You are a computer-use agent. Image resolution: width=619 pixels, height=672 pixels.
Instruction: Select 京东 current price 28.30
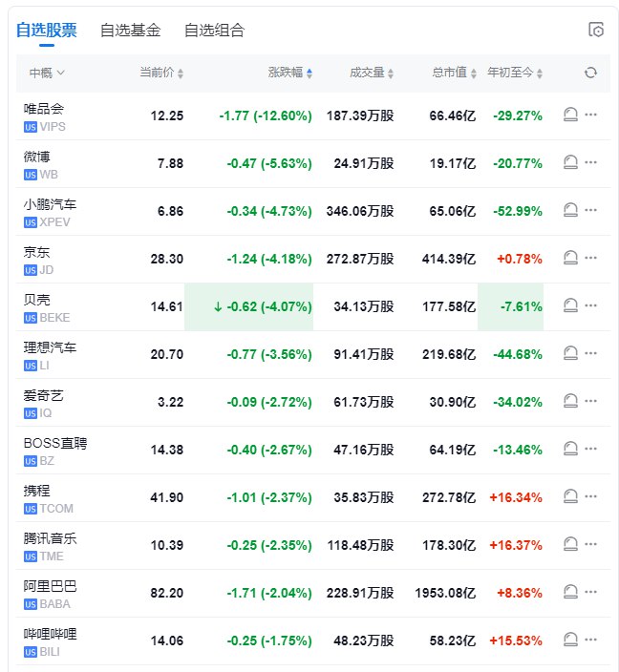[x=167, y=259]
